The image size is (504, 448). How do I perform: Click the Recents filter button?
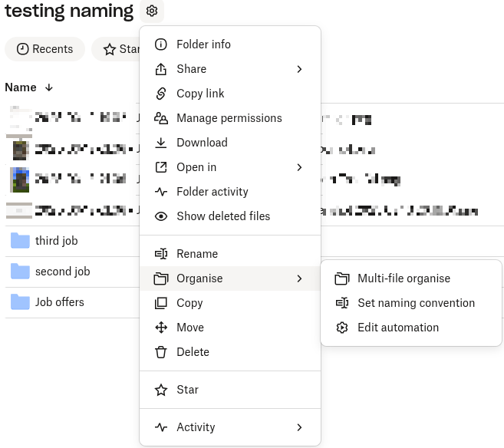tap(44, 49)
